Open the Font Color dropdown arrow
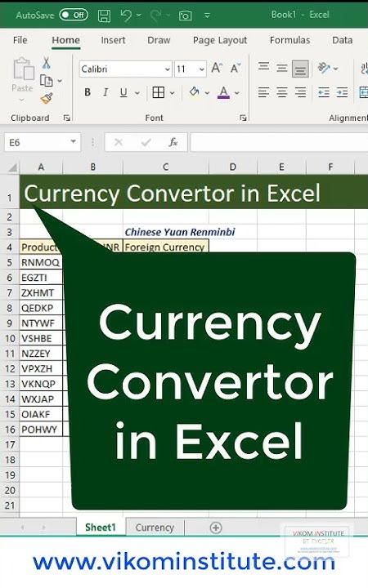The image size is (368, 588). [237, 92]
